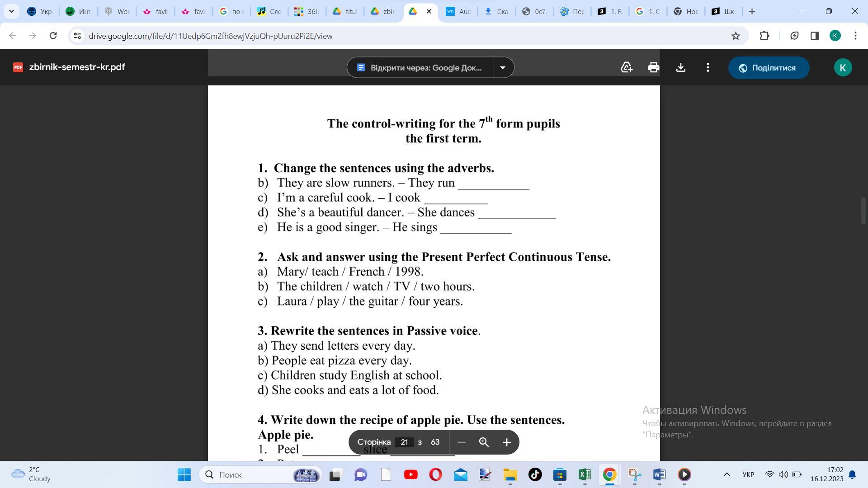Show hidden system tray icons

pyautogui.click(x=726, y=474)
